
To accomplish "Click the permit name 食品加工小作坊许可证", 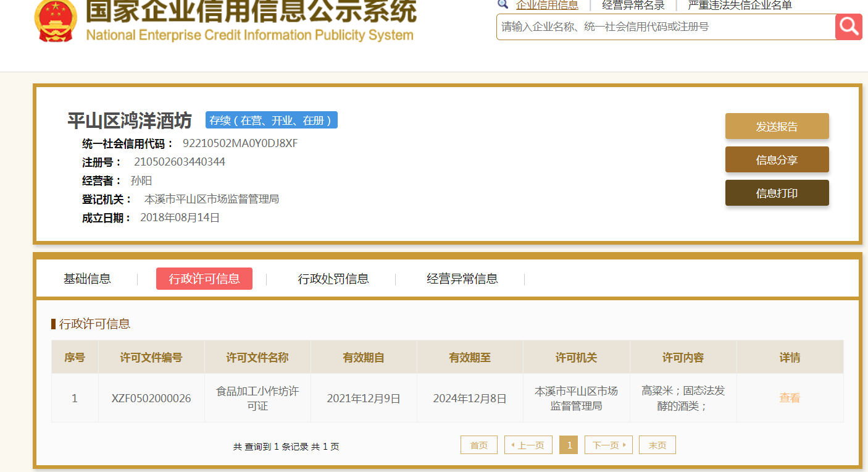I will 257,398.
